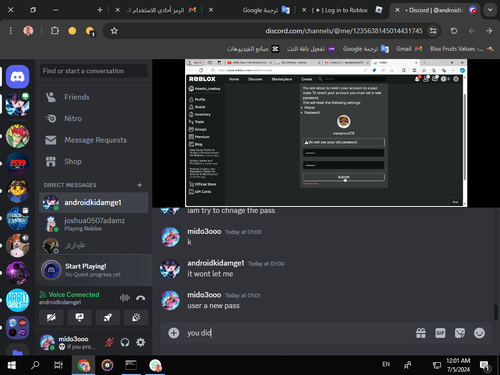
Task: Disconnect from the voice call
Action: pos(141,298)
